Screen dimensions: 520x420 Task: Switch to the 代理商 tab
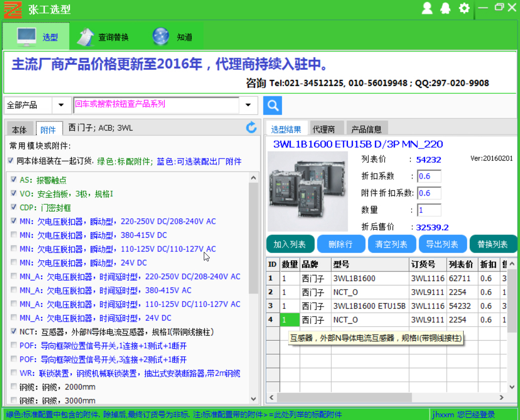324,129
